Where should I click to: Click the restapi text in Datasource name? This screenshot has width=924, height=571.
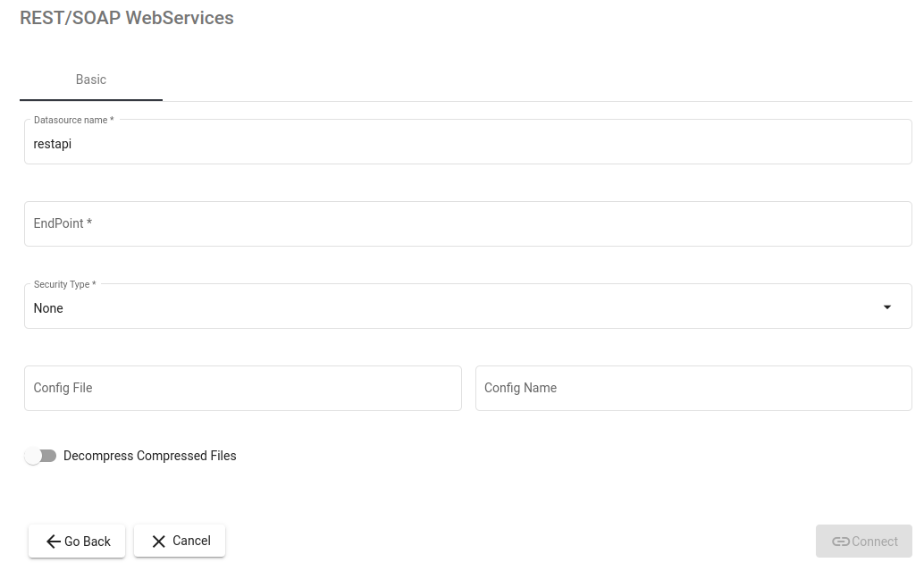53,144
